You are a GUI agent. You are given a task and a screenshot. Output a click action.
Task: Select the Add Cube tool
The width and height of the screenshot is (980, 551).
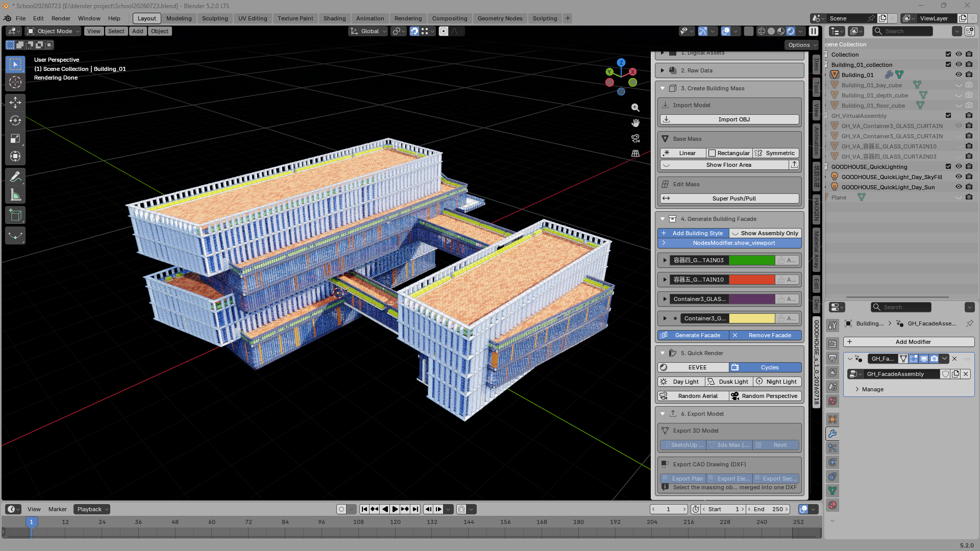(15, 215)
